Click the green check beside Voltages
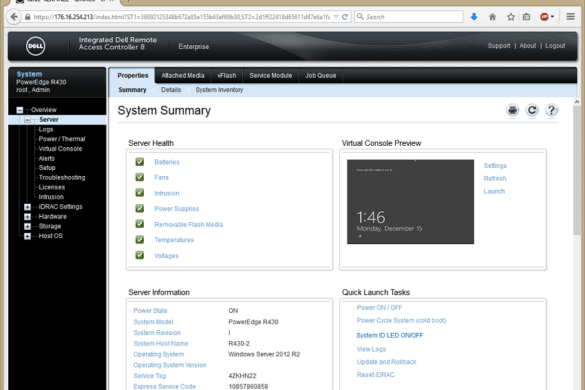585x390 pixels. pyautogui.click(x=140, y=255)
